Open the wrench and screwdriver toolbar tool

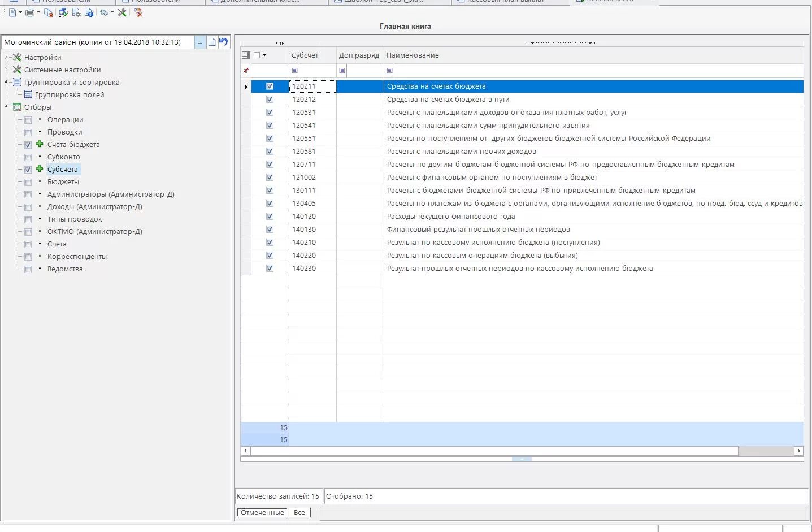[x=122, y=12]
